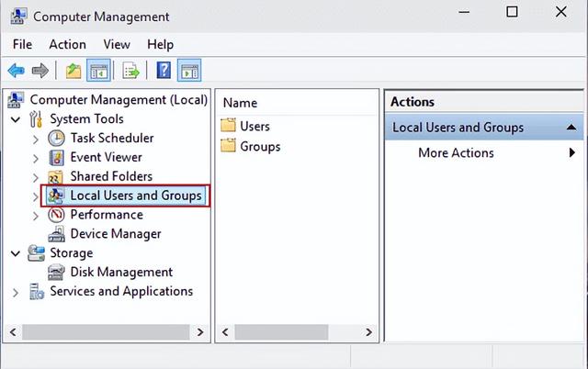The image size is (588, 369).
Task: Click the Device Manager icon
Action: (56, 234)
